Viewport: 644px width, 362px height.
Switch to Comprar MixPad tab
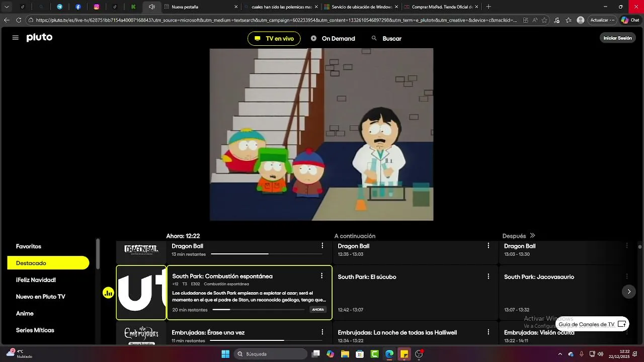pyautogui.click(x=441, y=7)
